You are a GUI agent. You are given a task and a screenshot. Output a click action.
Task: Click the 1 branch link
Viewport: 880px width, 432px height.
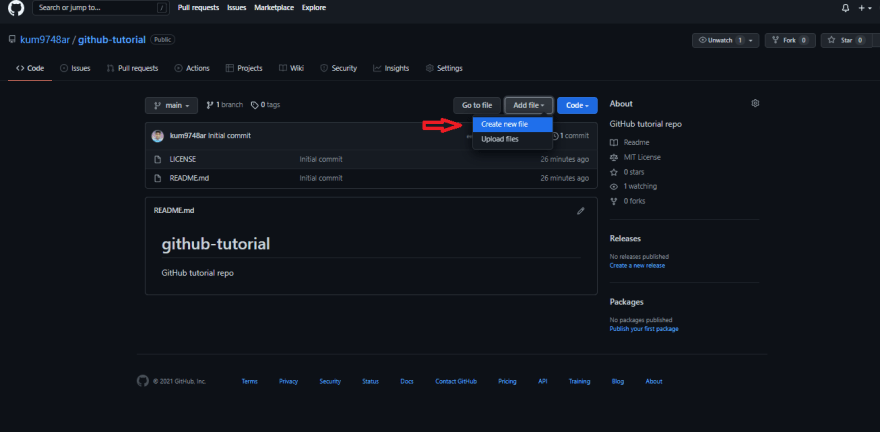point(224,105)
